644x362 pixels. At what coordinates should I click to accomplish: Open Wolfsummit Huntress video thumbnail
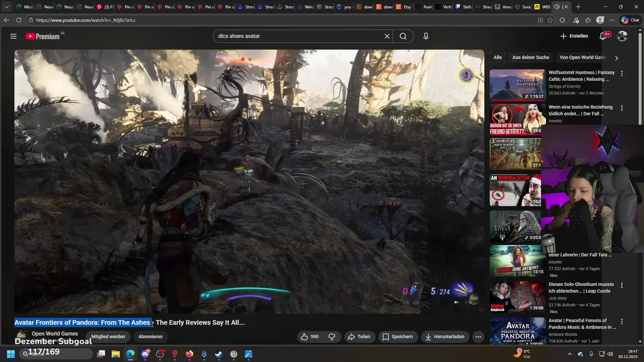pyautogui.click(x=517, y=85)
